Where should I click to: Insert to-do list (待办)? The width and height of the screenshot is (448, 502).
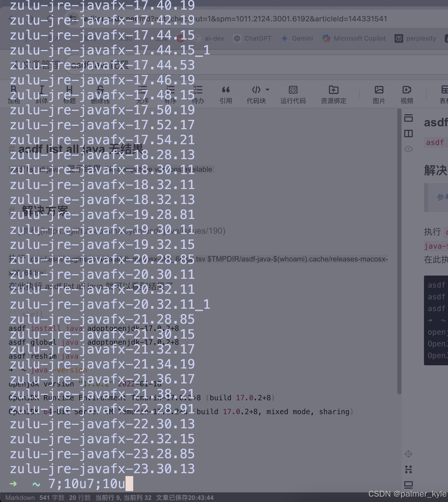198,94
